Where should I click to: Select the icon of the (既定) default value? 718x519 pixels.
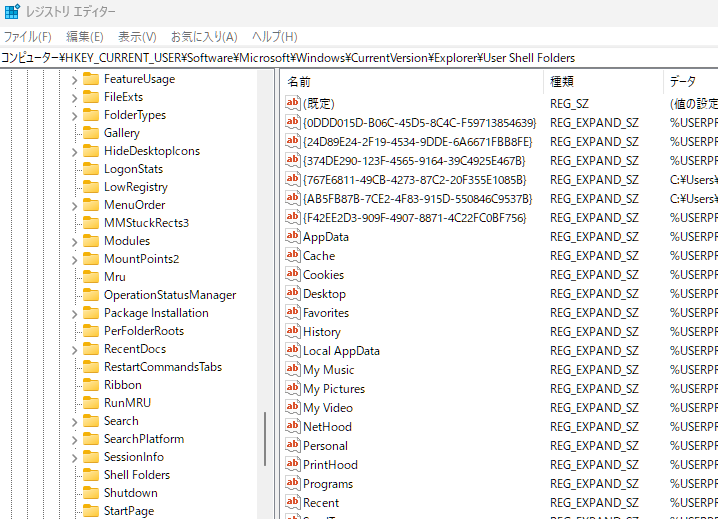point(293,103)
